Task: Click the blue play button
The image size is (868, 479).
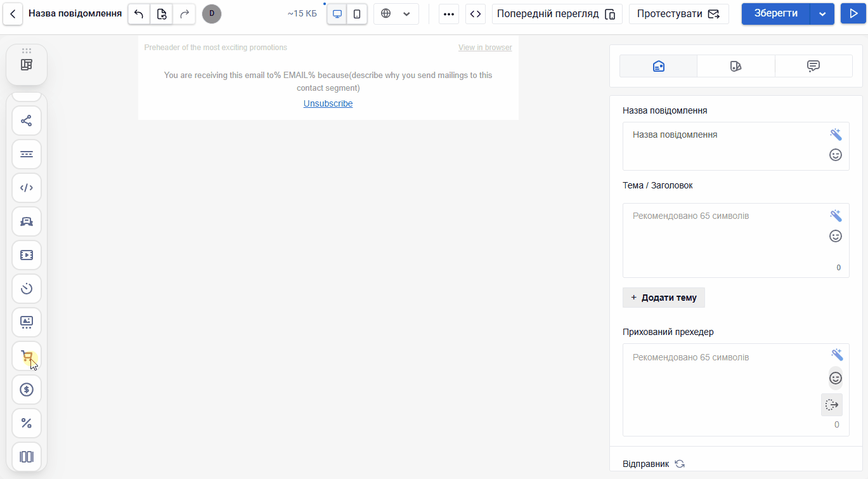Action: pos(853,14)
